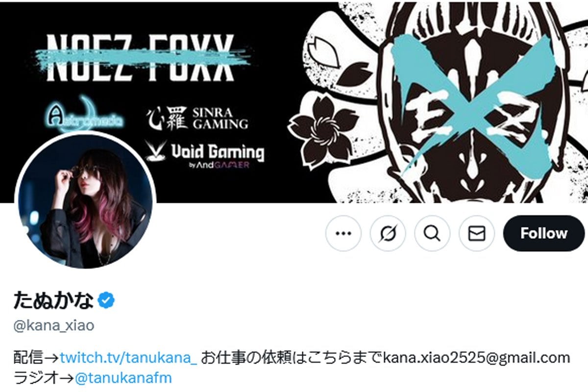
Task: Click the SINRA GAMING logo in banner
Action: [x=197, y=118]
